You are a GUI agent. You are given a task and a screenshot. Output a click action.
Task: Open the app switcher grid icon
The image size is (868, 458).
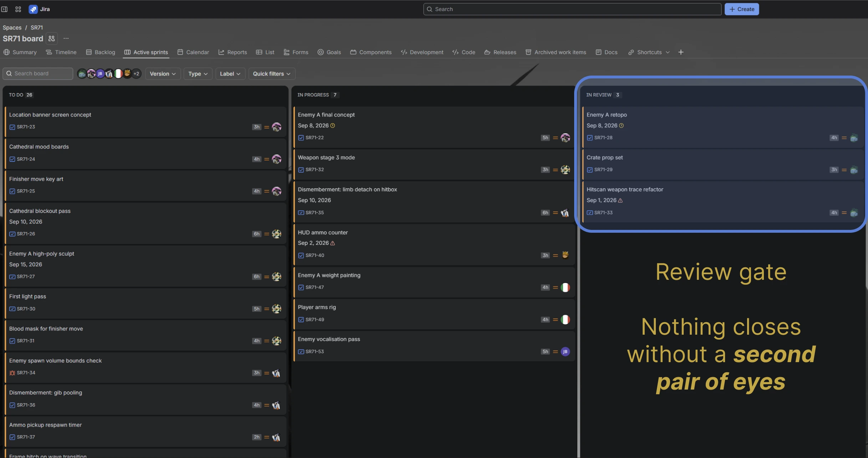point(18,9)
